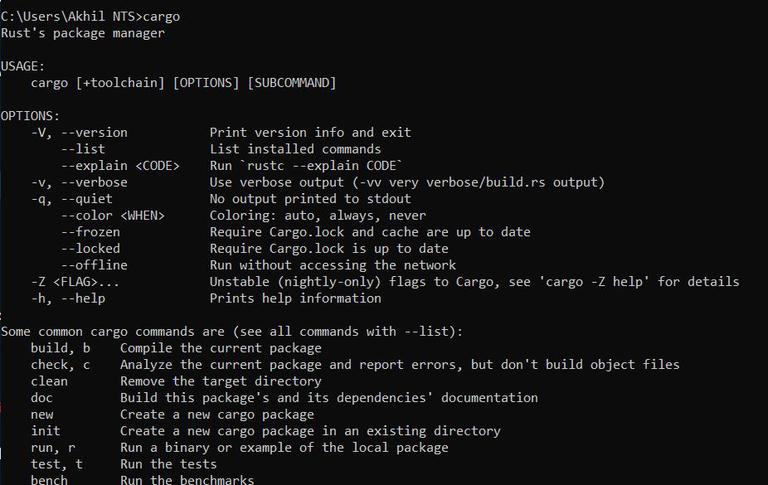
Task: Click the "build, b" command entry
Action: click(x=60, y=348)
